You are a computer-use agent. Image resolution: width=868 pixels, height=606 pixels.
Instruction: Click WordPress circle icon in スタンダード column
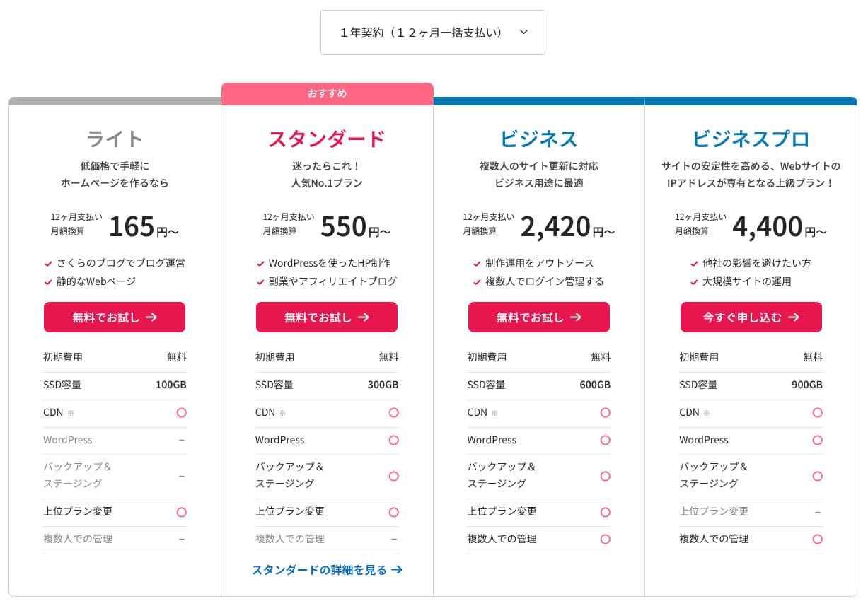(394, 441)
